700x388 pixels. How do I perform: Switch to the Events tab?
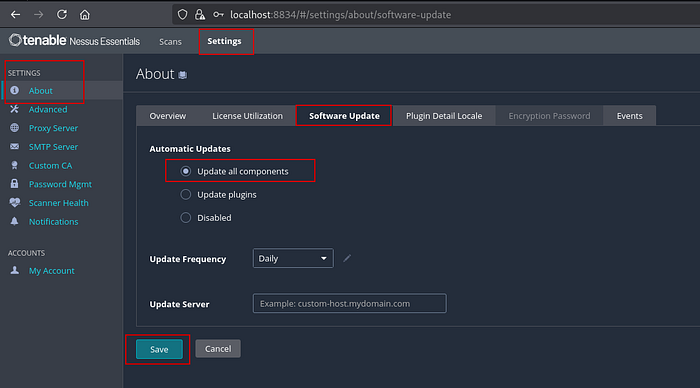coord(629,116)
